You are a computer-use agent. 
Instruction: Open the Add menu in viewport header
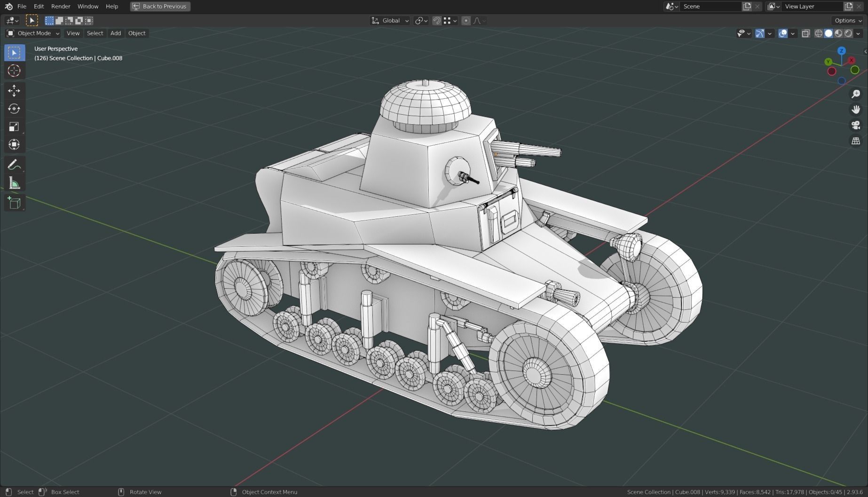pos(116,33)
